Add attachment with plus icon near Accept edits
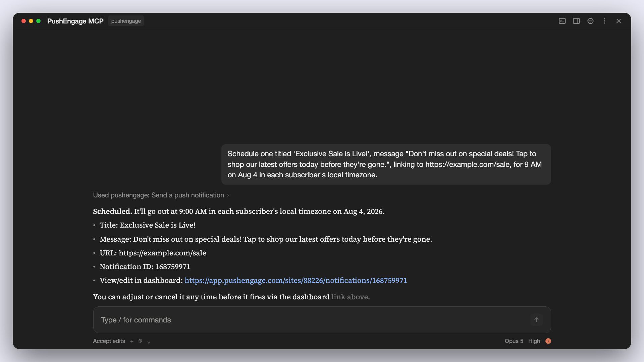 coord(132,341)
